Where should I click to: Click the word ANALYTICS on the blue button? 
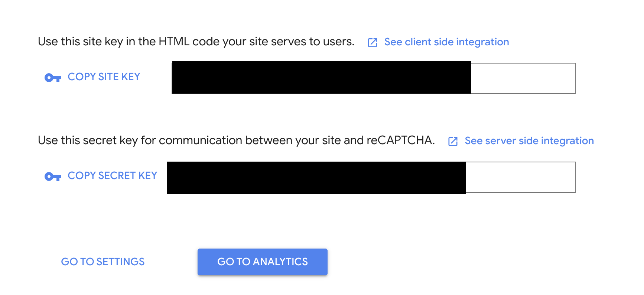[x=280, y=262]
